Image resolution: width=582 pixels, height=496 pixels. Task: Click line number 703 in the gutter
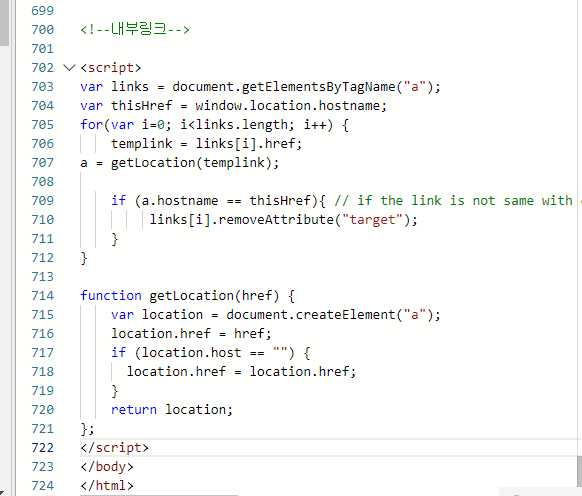43,87
